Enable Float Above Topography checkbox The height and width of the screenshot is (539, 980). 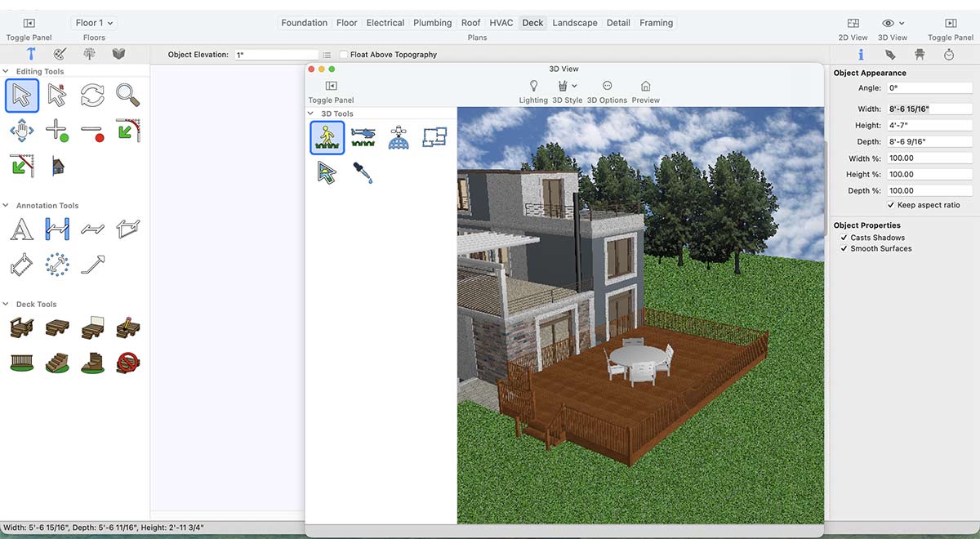[x=344, y=55]
